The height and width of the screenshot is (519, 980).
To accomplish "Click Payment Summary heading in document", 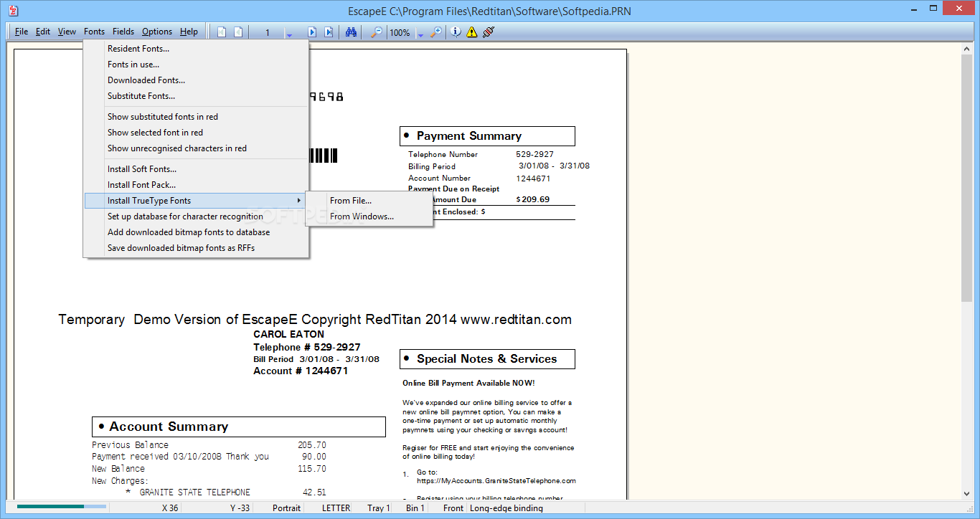I will tap(469, 136).
